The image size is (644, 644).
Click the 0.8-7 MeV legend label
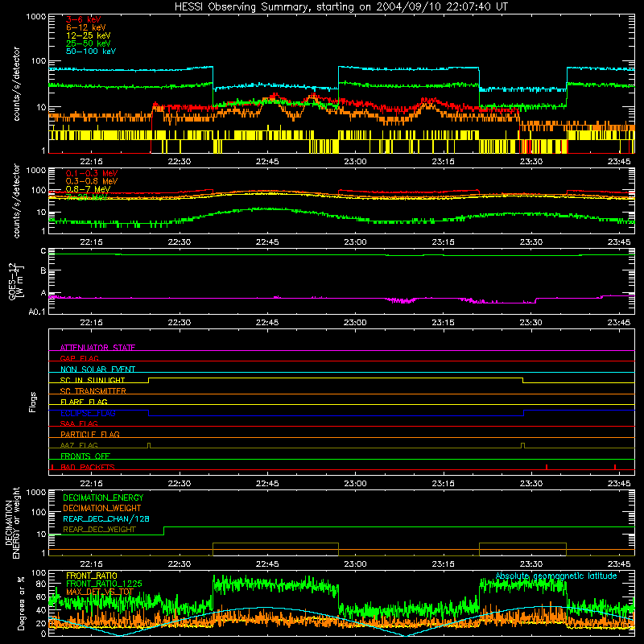click(x=88, y=189)
